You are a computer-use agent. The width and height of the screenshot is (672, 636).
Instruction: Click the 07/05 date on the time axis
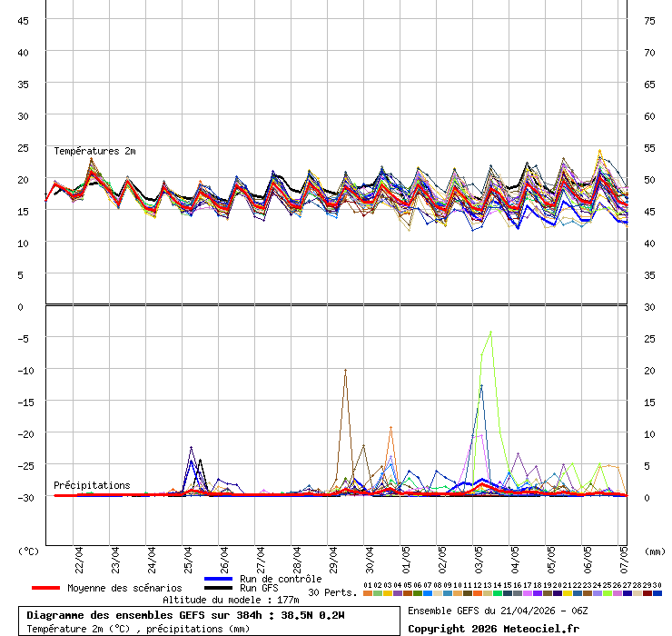pyautogui.click(x=625, y=557)
